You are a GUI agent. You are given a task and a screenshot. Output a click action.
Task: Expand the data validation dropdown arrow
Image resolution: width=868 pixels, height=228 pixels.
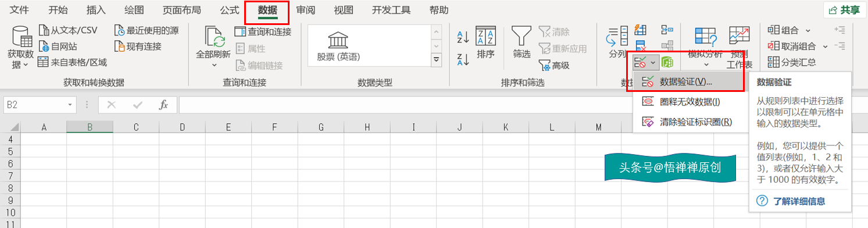coord(653,62)
